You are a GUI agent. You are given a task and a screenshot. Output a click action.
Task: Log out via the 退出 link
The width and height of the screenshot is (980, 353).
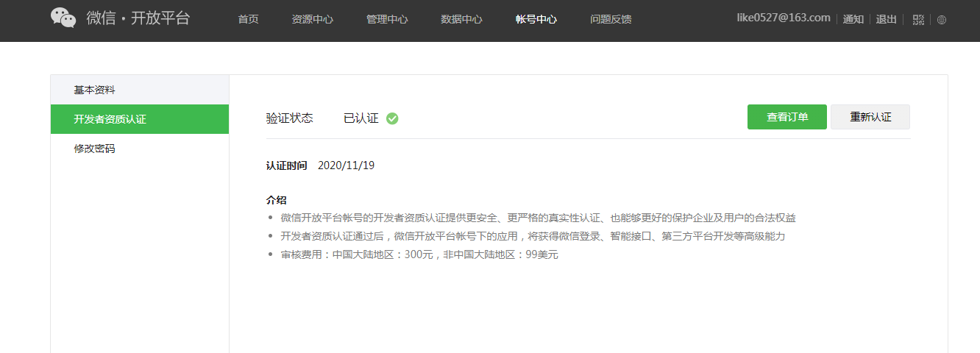tap(887, 19)
